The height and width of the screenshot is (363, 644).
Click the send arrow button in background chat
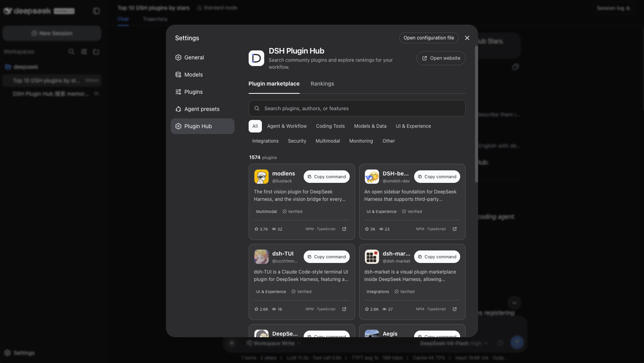(517, 342)
